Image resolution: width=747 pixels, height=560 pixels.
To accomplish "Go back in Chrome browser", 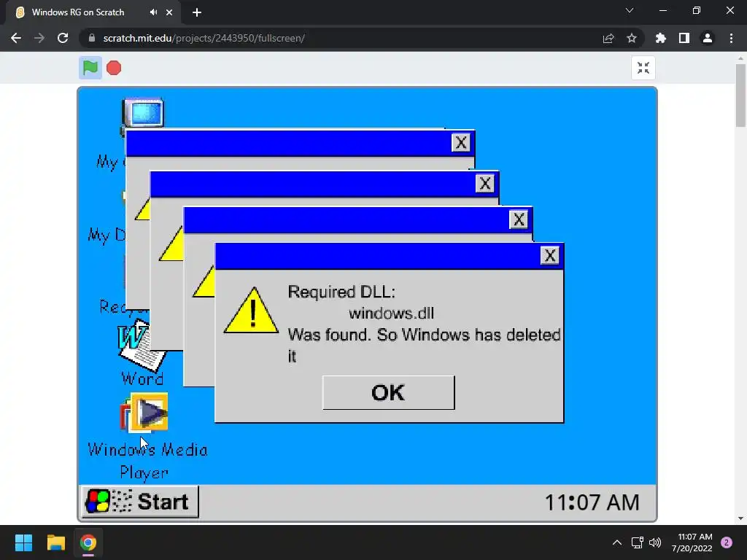I will (x=16, y=38).
